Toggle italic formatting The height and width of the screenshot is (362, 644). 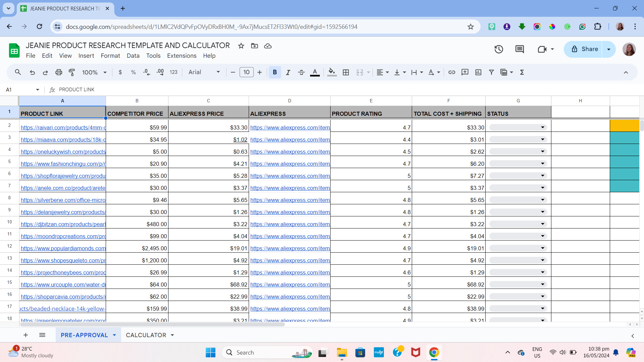(x=288, y=72)
